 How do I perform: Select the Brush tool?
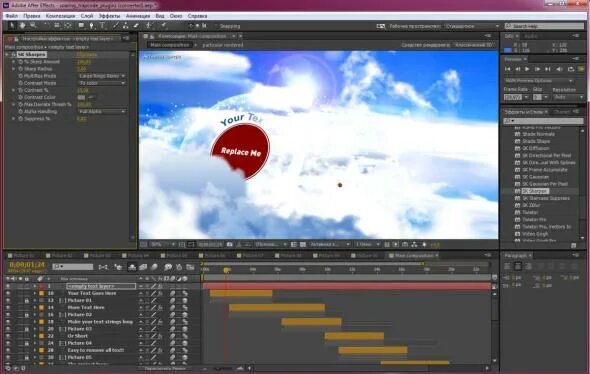116,25
